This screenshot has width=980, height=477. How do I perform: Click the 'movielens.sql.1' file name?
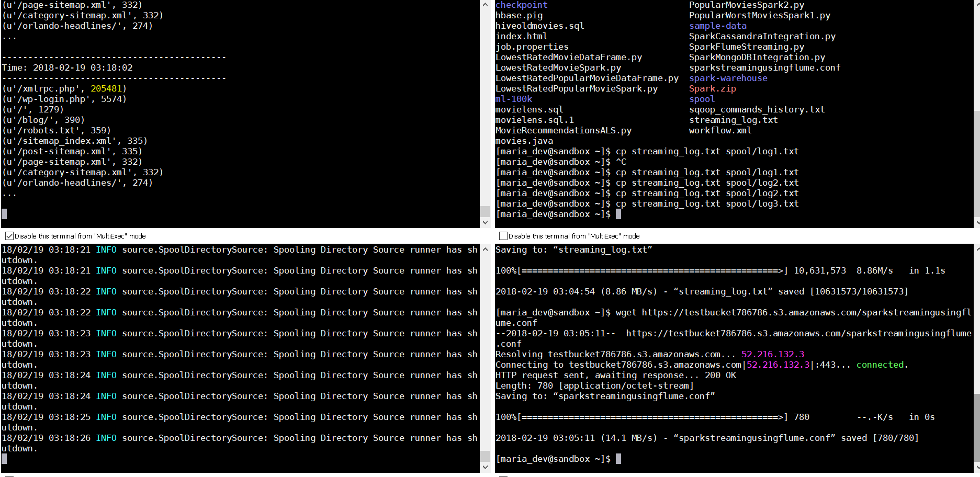(x=535, y=120)
